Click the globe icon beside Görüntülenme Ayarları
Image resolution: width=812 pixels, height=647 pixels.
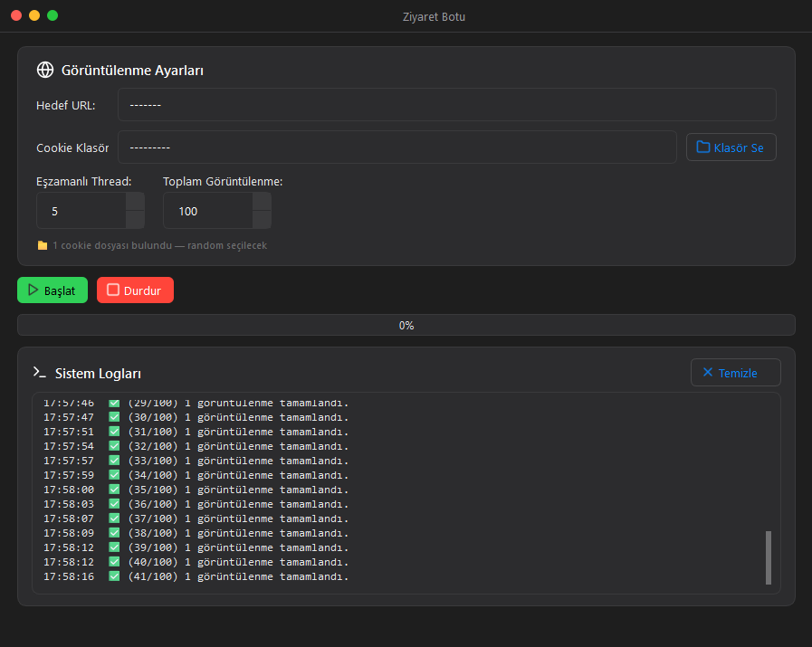click(45, 70)
